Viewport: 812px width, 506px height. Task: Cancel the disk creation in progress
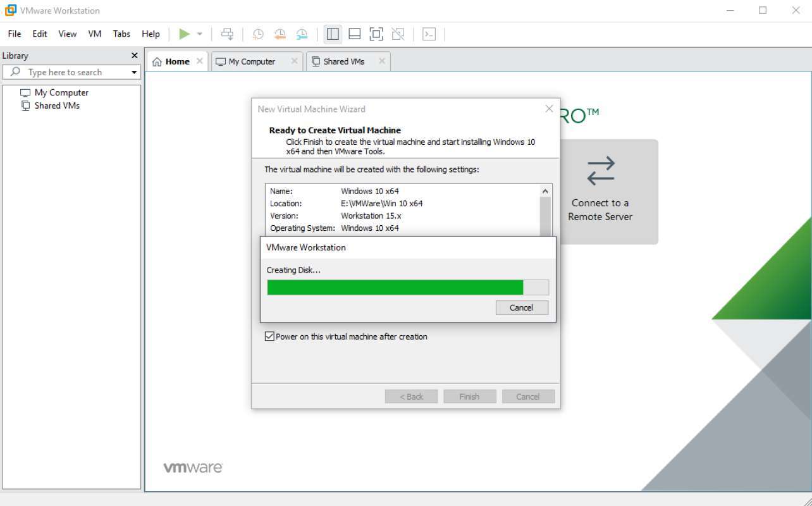tap(521, 307)
